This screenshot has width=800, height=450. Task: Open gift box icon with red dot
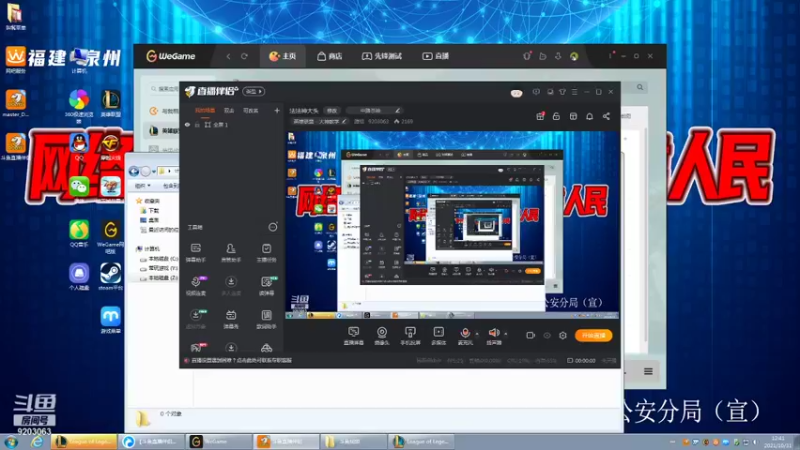540,116
